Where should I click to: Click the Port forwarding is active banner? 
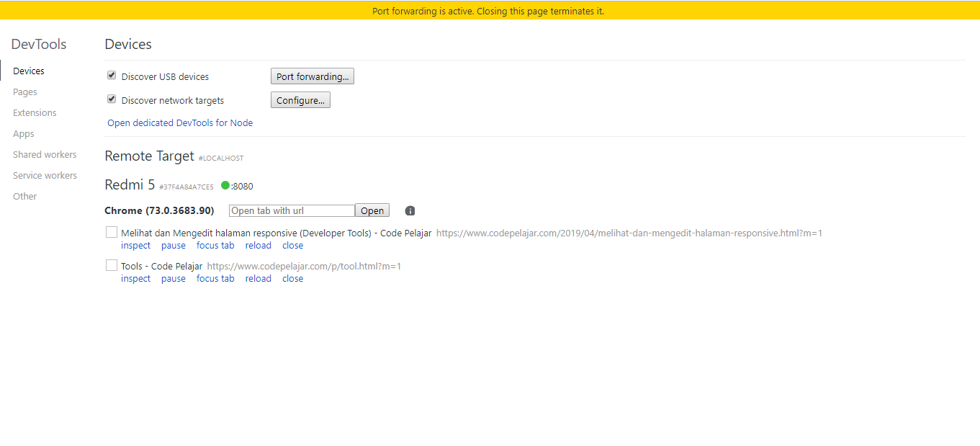(x=488, y=11)
